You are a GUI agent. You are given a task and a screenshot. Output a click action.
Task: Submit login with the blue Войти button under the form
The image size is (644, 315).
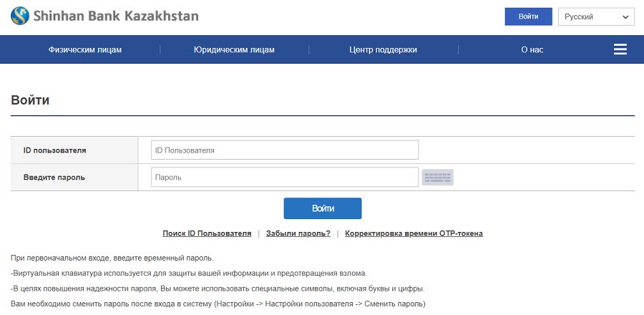pyautogui.click(x=323, y=208)
